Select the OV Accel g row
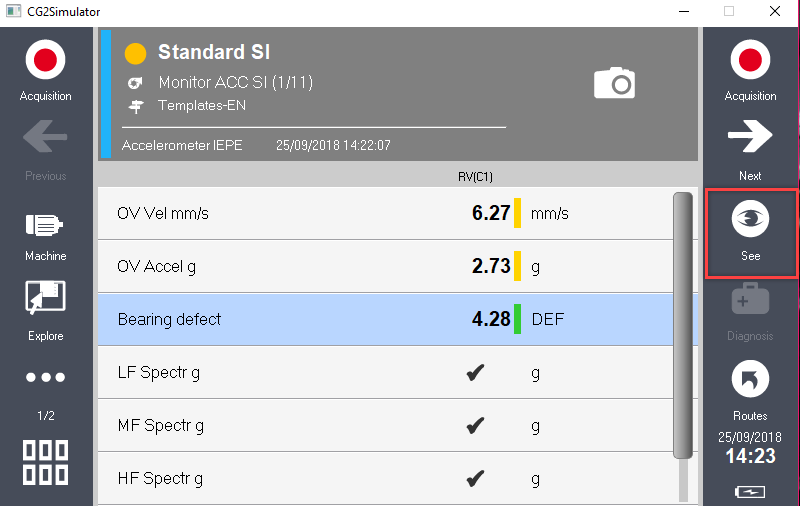 coord(386,266)
